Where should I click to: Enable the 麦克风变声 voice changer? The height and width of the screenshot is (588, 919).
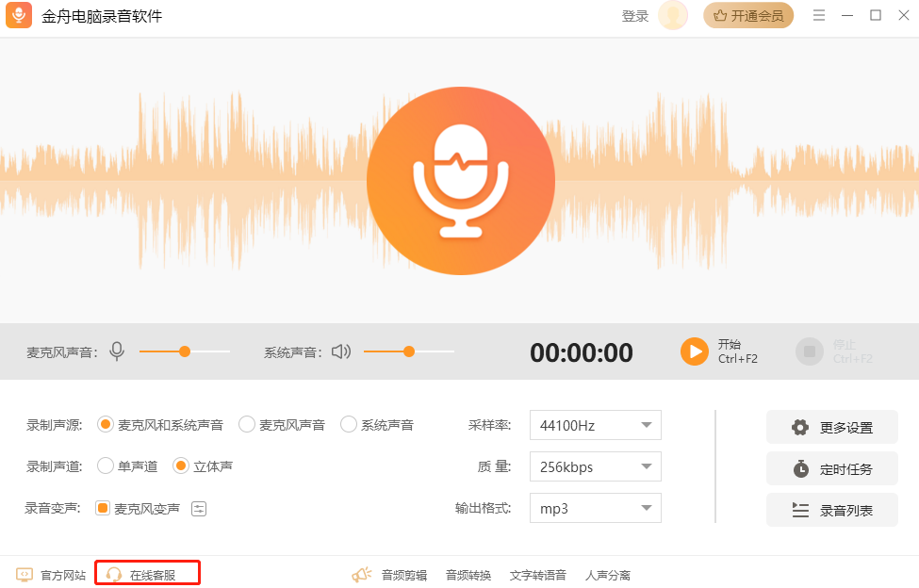pos(102,507)
